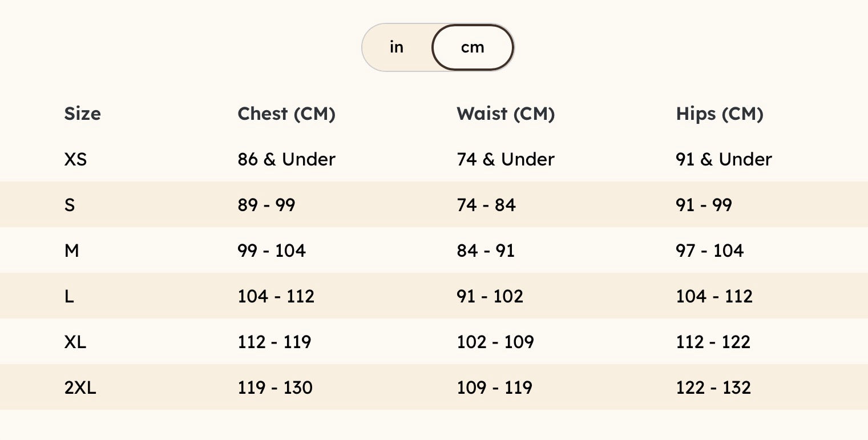
Task: Click the Size column header
Action: coord(82,114)
